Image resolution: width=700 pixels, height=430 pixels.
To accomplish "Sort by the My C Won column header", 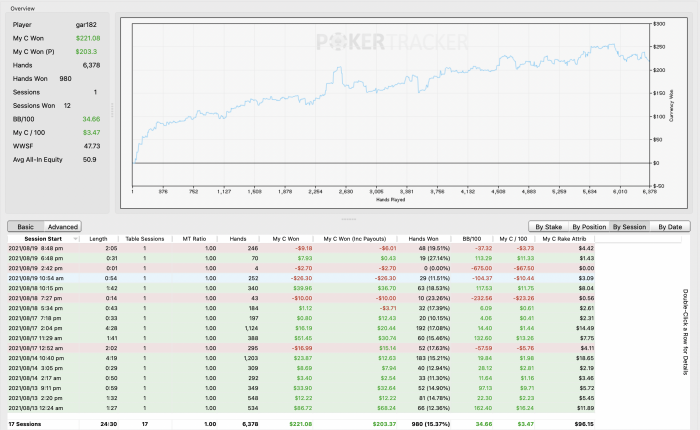I will tap(286, 239).
